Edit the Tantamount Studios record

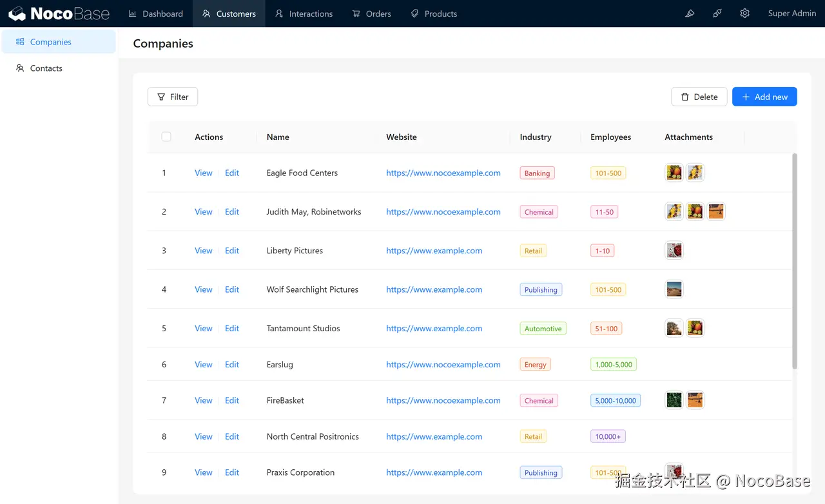point(232,328)
